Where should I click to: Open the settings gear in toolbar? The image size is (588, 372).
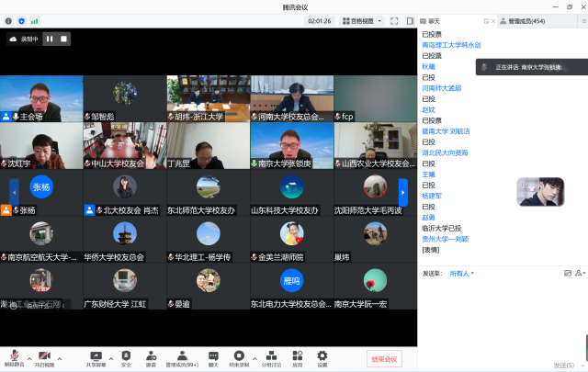coord(322,356)
